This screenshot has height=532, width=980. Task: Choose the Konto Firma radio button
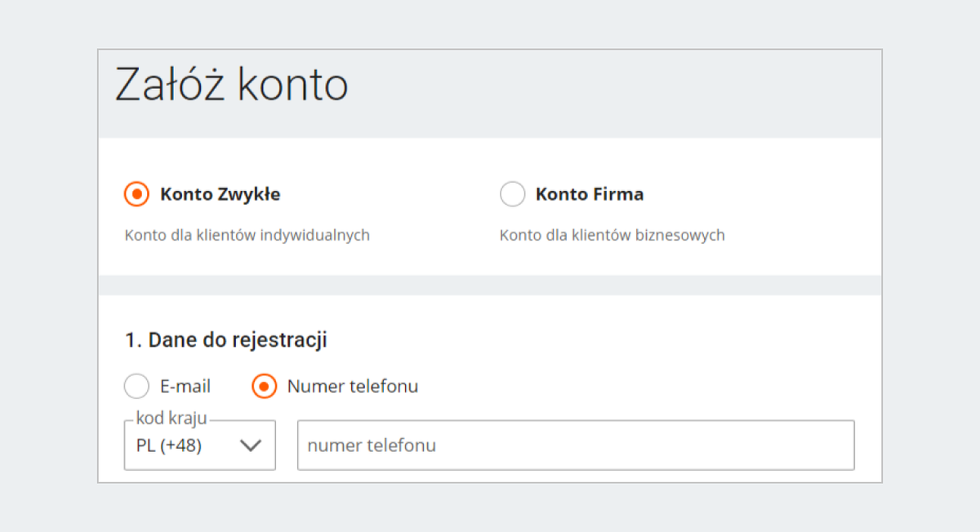[x=512, y=194]
